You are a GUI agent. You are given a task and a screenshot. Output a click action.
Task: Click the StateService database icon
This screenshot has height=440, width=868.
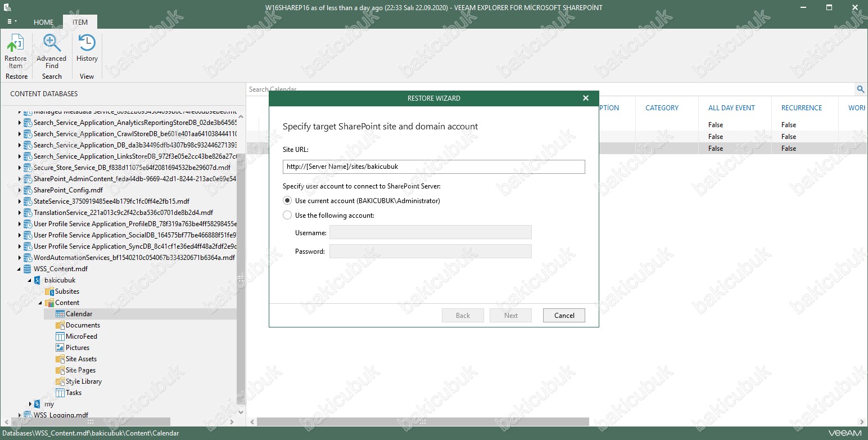28,201
